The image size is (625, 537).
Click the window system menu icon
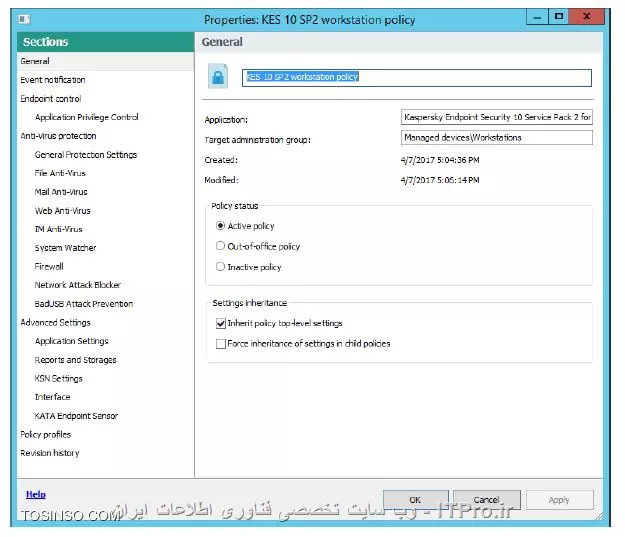[x=24, y=19]
